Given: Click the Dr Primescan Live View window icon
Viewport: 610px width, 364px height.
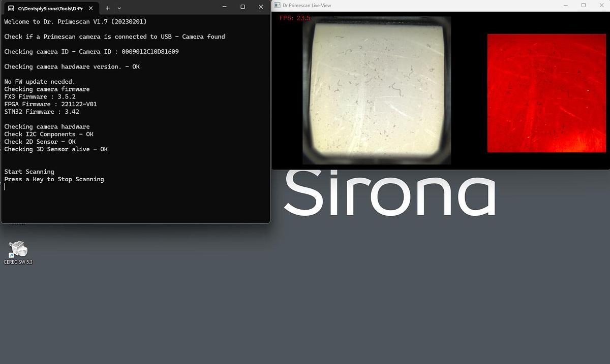Looking at the screenshot, I should pyautogui.click(x=277, y=5).
